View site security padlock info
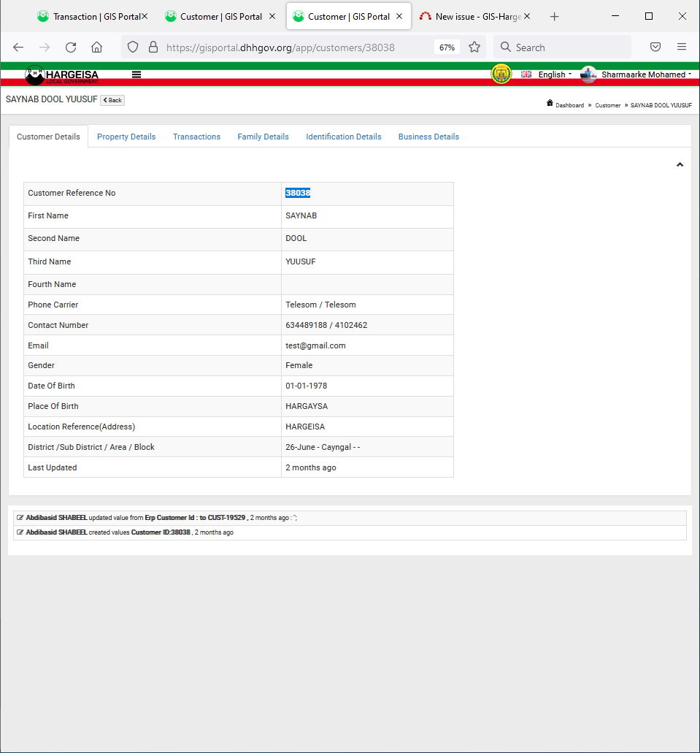 click(153, 47)
